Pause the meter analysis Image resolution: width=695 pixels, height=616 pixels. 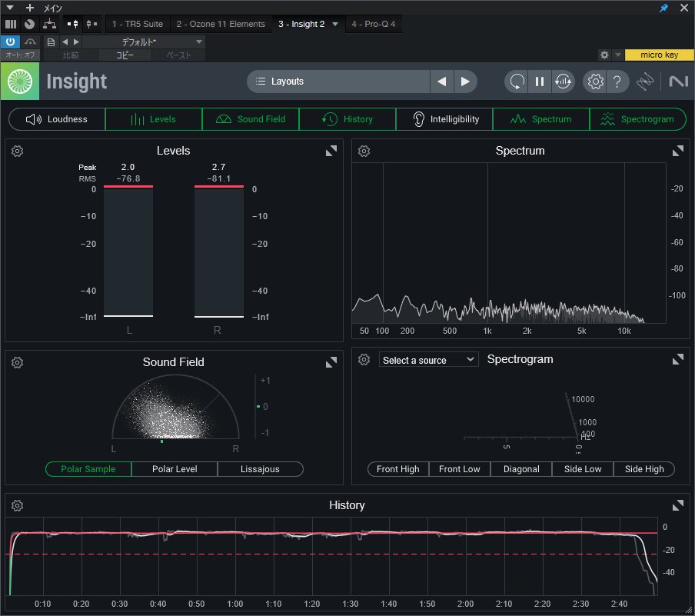pyautogui.click(x=540, y=82)
